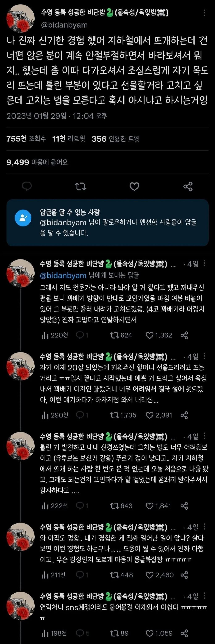The image size is (215, 644).
Task: Open profile picture of main tweet author
Action: pyautogui.click(x=20, y=19)
